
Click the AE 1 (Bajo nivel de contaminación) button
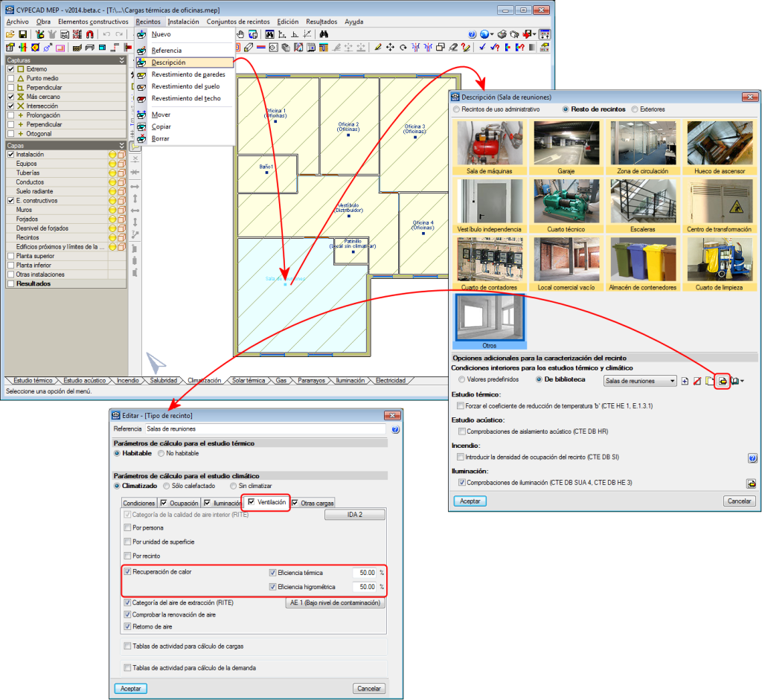click(x=335, y=603)
